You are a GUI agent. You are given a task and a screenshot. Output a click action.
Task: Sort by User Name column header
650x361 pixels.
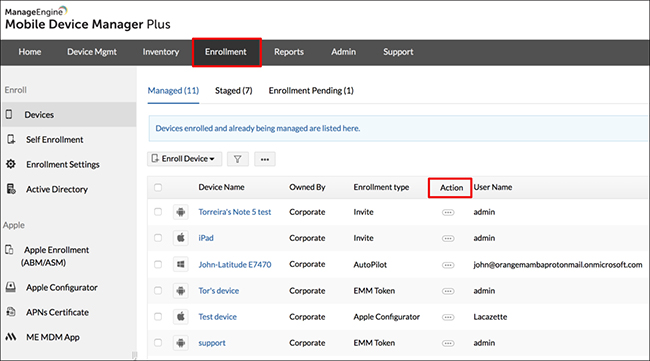click(493, 187)
